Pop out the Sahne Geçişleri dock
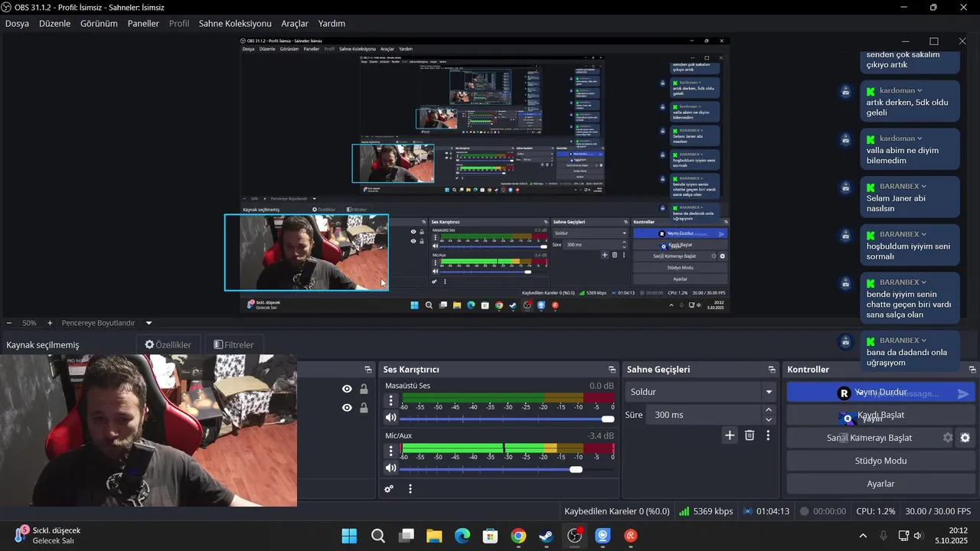The height and width of the screenshot is (551, 980). (772, 370)
